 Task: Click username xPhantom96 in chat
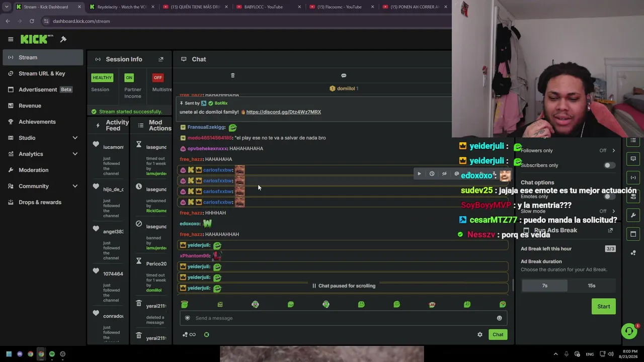click(195, 256)
